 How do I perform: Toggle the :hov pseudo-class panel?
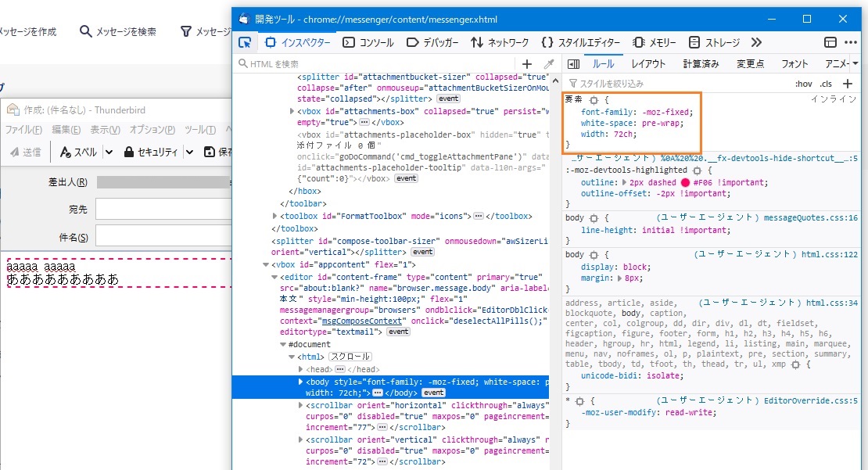(803, 84)
